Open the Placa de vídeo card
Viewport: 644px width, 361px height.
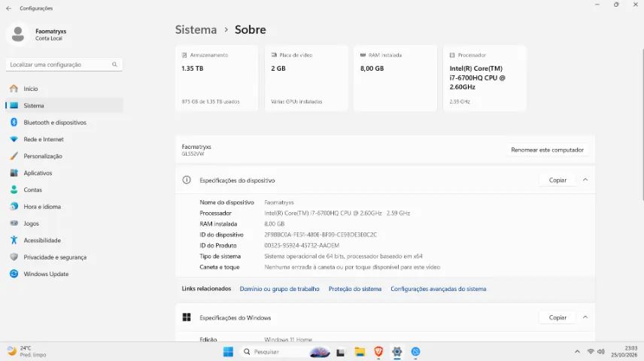point(306,78)
